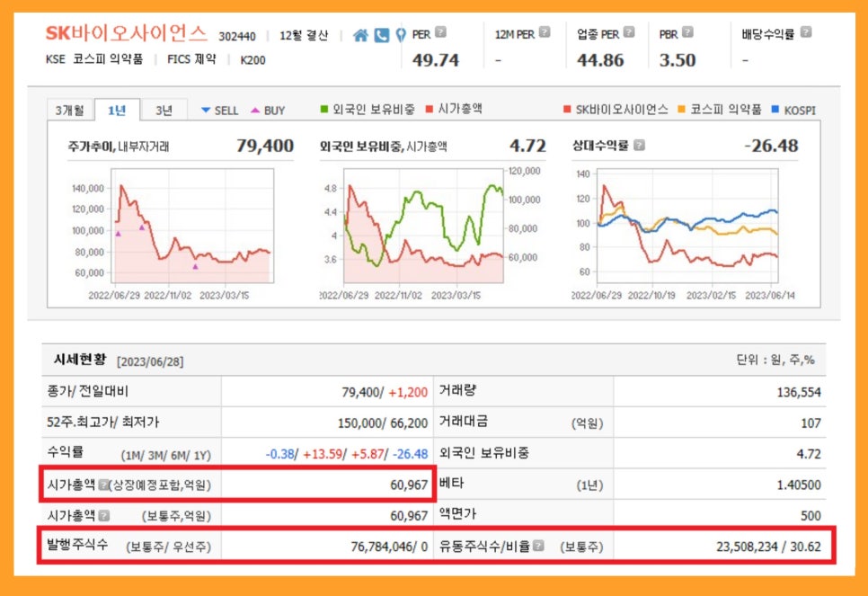Screen dimensions: 868x596
Task: Click the relative return value -26.48 above chart
Action: [771, 146]
